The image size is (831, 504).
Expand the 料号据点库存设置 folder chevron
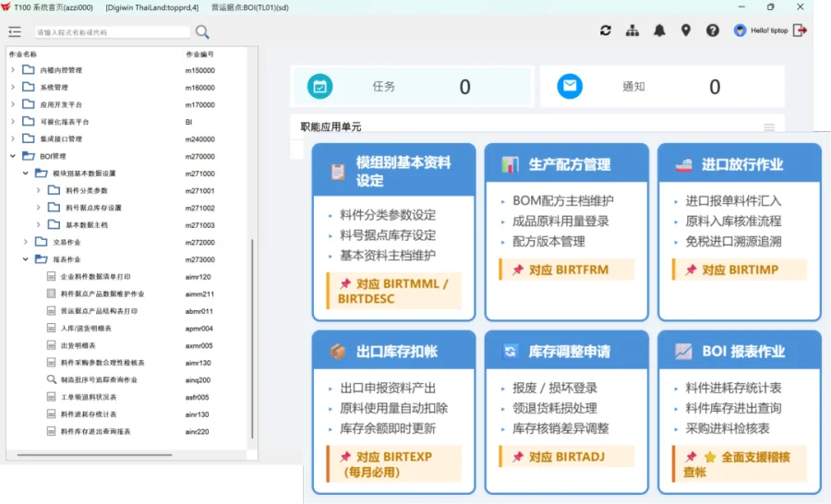coord(38,208)
